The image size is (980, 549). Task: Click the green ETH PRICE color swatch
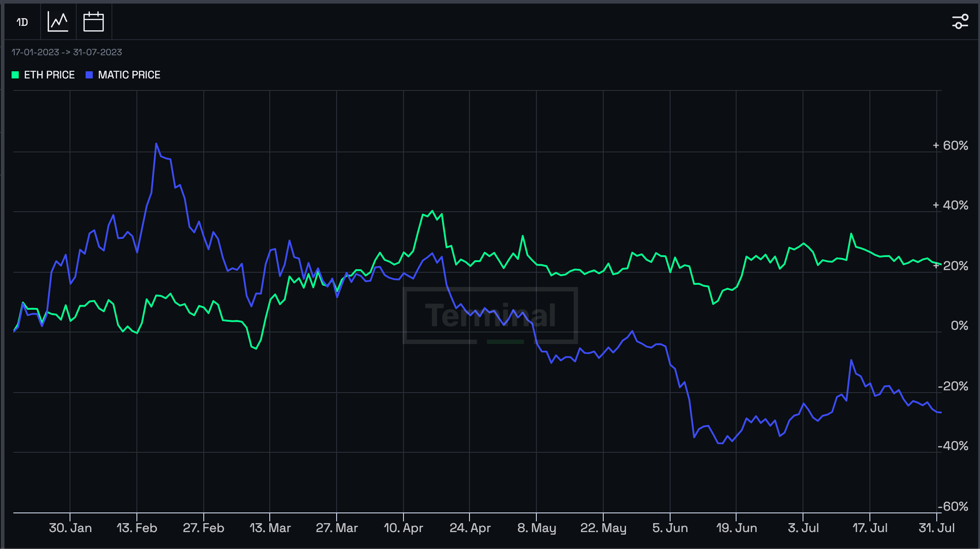[15, 75]
